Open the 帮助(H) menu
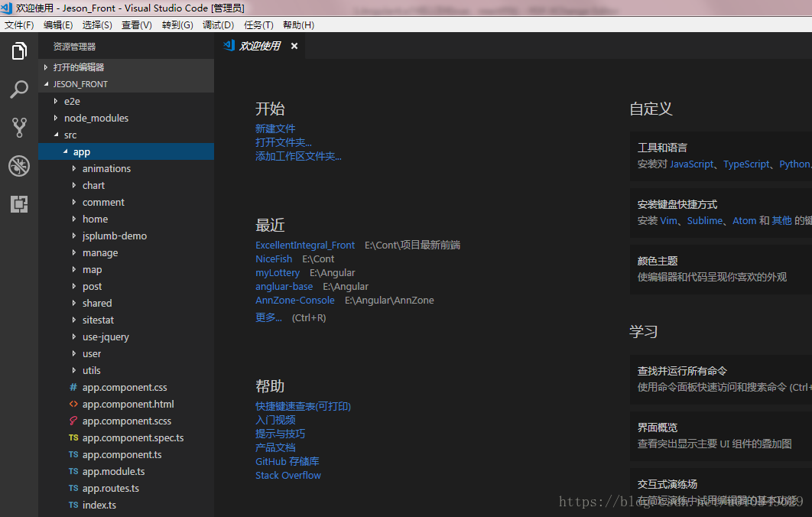Viewport: 812px width, 517px height. [298, 25]
